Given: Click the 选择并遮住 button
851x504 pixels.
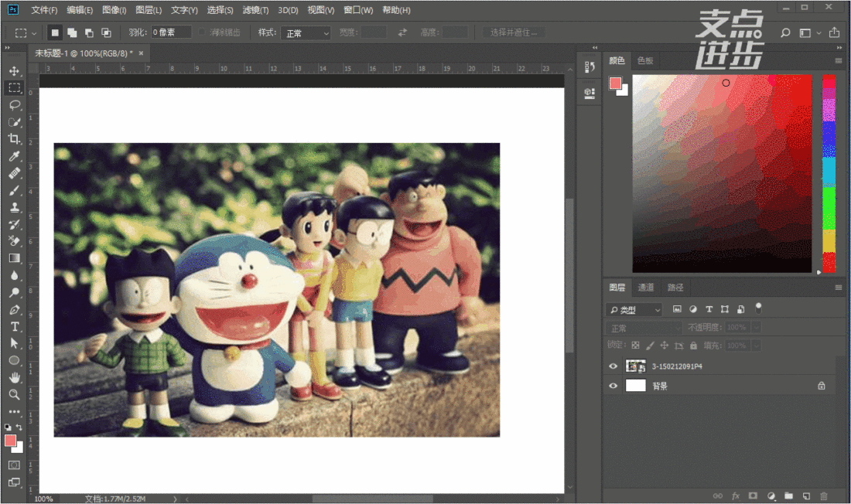Looking at the screenshot, I should pos(514,32).
